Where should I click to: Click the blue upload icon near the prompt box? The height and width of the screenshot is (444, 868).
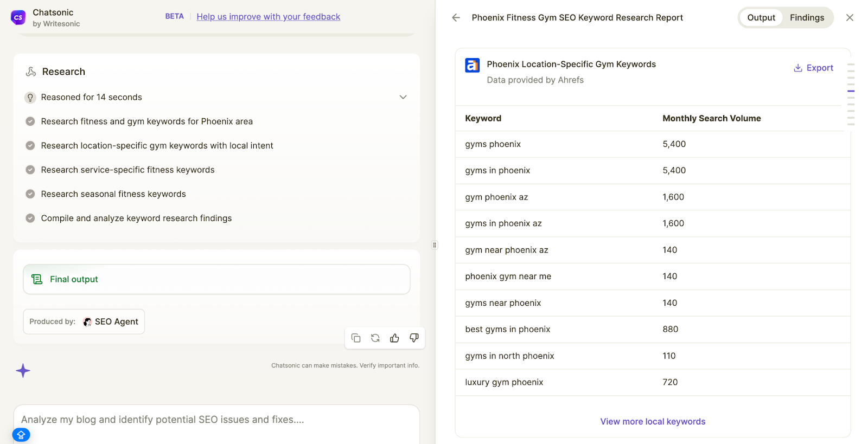21,435
